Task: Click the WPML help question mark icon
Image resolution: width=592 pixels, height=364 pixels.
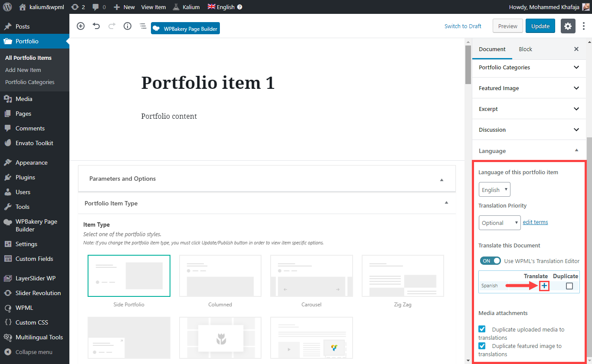Action: pyautogui.click(x=240, y=7)
